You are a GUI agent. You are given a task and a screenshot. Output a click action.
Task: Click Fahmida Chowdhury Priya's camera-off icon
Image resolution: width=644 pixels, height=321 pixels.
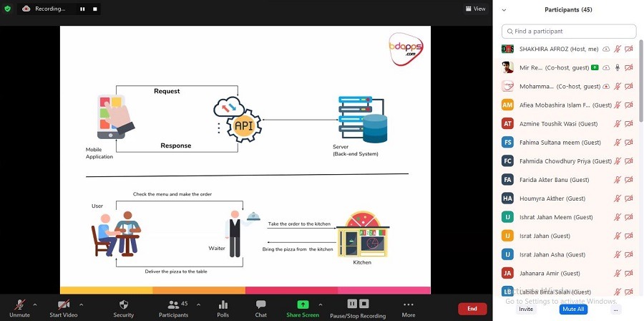tap(628, 161)
